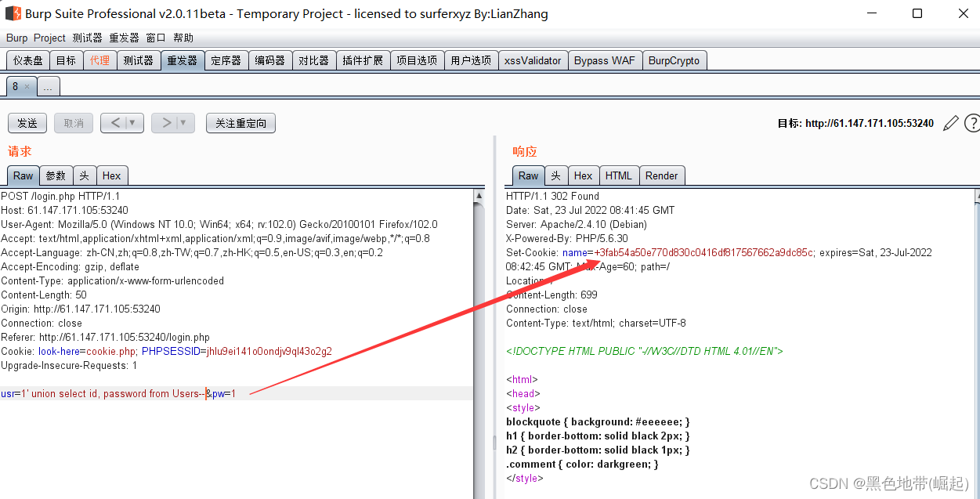Click the pencil edit-target icon
This screenshot has height=499, width=980.
(x=951, y=123)
